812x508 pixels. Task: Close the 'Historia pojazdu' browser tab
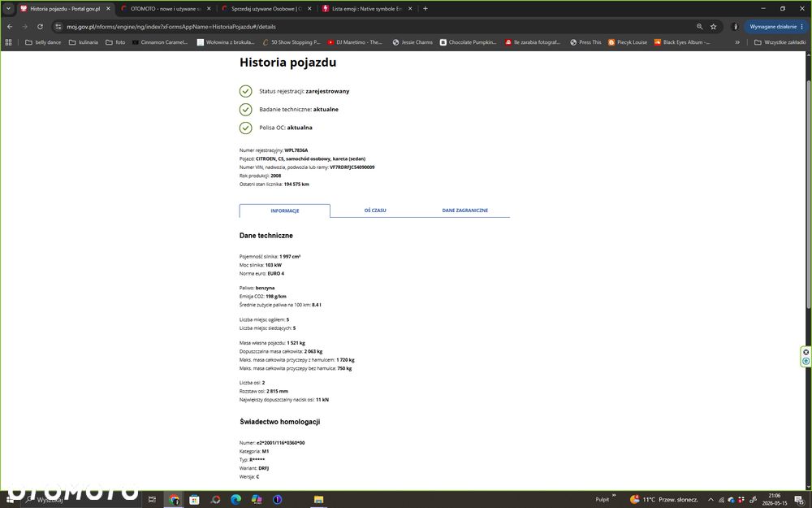point(108,8)
